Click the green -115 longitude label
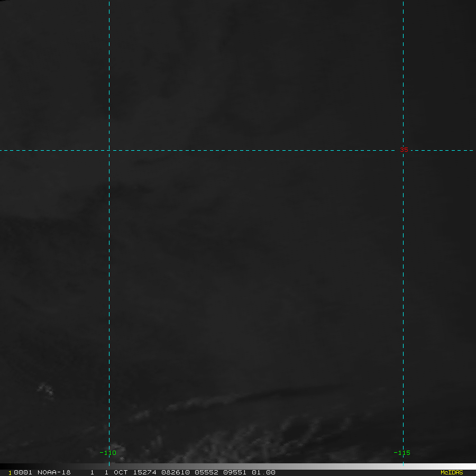476x476 pixels. [x=402, y=453]
